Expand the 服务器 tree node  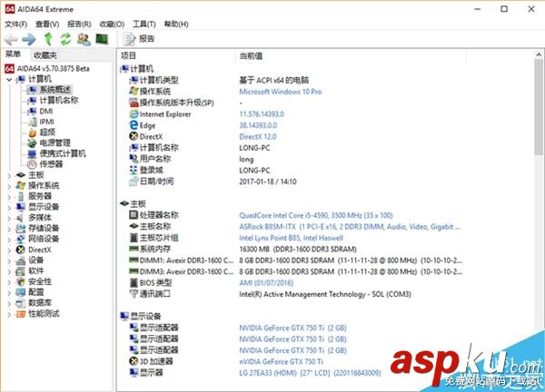9,197
